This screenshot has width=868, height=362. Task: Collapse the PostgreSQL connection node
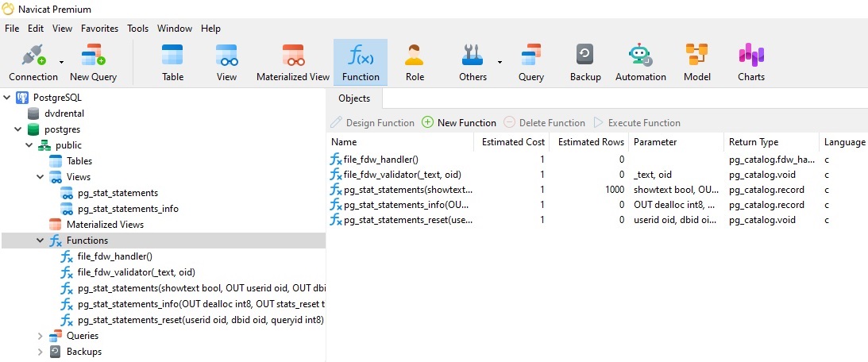tap(6, 98)
